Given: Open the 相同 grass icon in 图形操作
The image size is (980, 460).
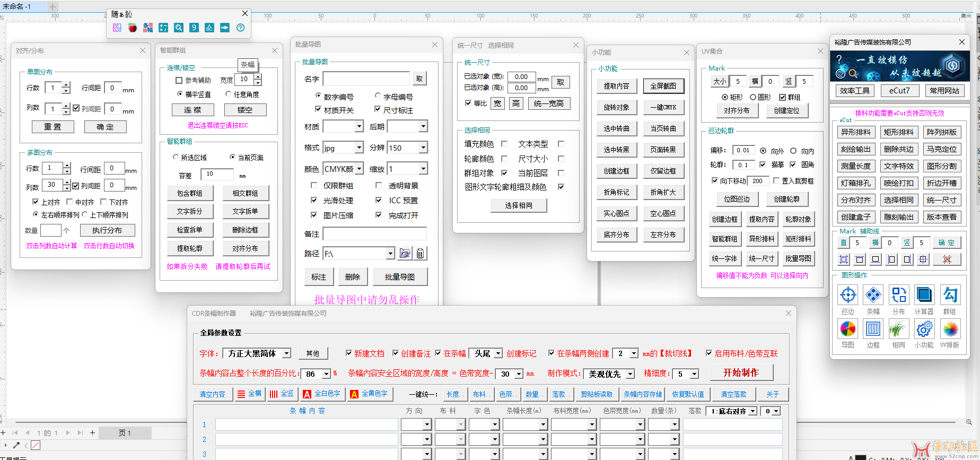Looking at the screenshot, I should pos(899,329).
